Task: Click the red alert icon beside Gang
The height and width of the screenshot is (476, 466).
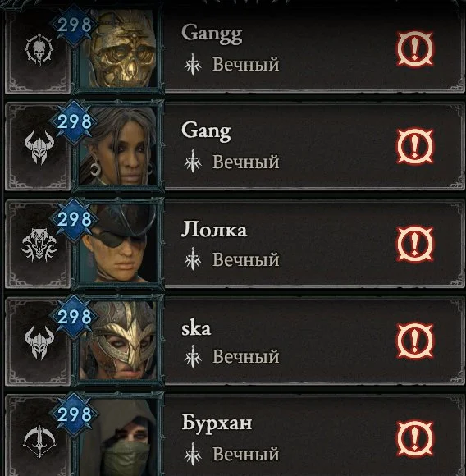Action: (x=415, y=146)
